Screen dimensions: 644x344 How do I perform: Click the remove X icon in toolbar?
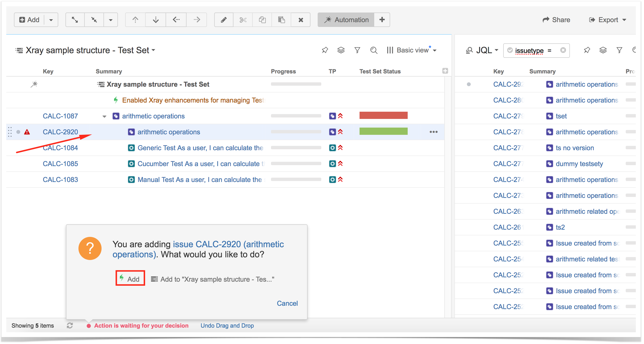click(x=301, y=20)
